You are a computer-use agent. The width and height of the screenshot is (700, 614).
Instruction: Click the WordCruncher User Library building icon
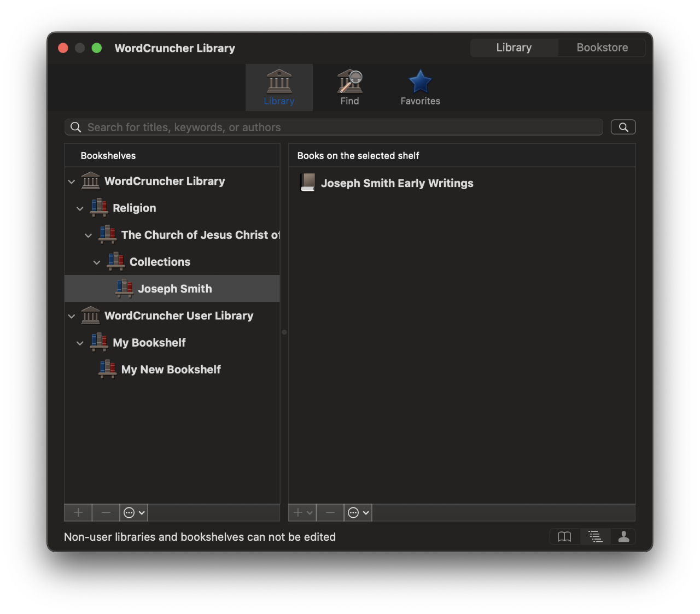coord(90,315)
